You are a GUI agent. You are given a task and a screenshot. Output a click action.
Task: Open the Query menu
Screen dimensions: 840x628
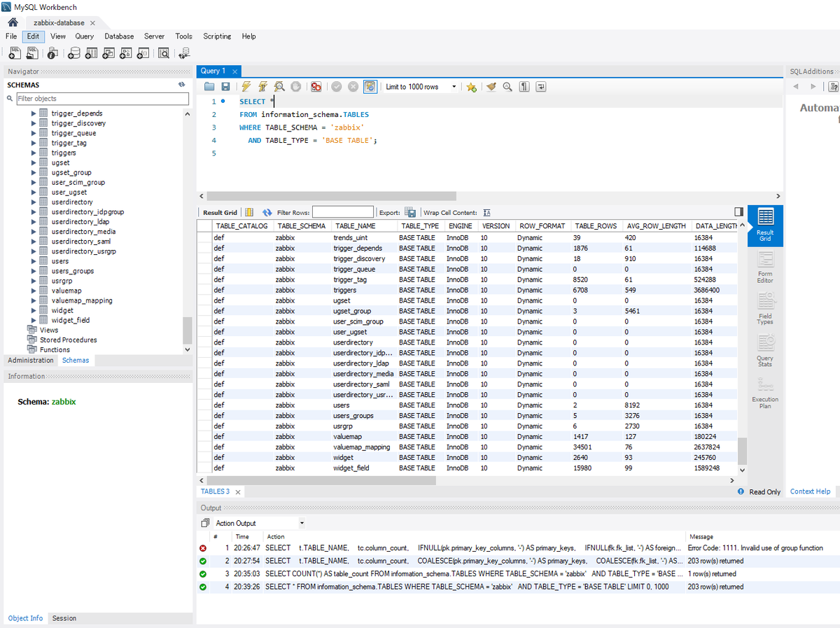pyautogui.click(x=85, y=36)
